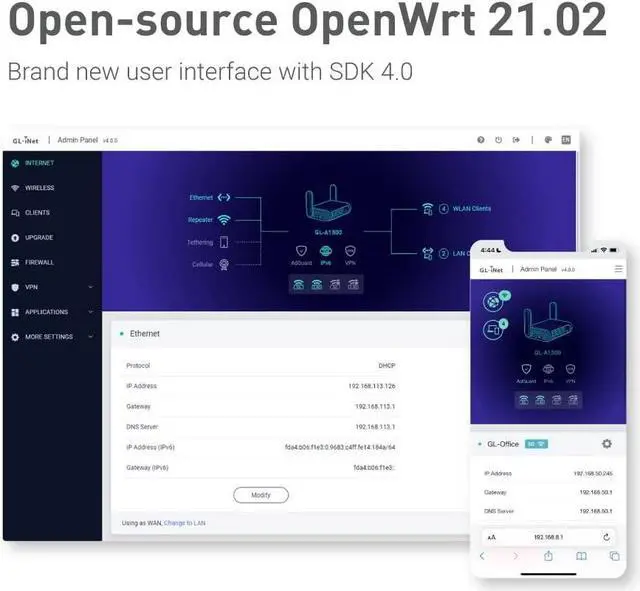Open the mobile hamburger menu
Screen dimensions: 640x591
617,269
